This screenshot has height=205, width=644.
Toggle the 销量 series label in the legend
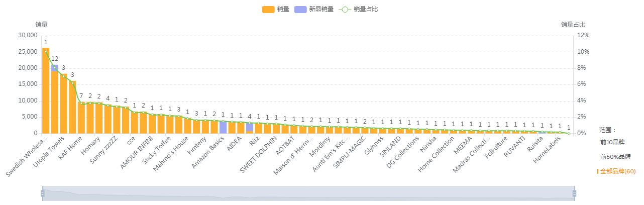283,9
